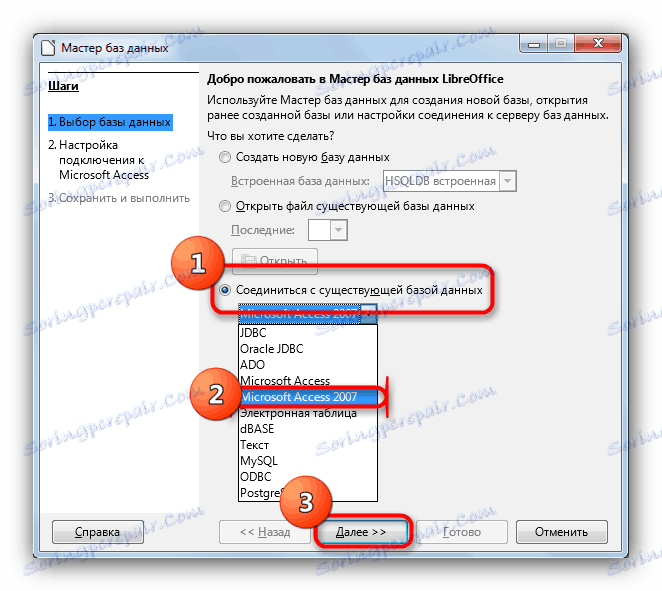Choose JDBC from the list
This screenshot has height=591, width=662.
point(308,333)
